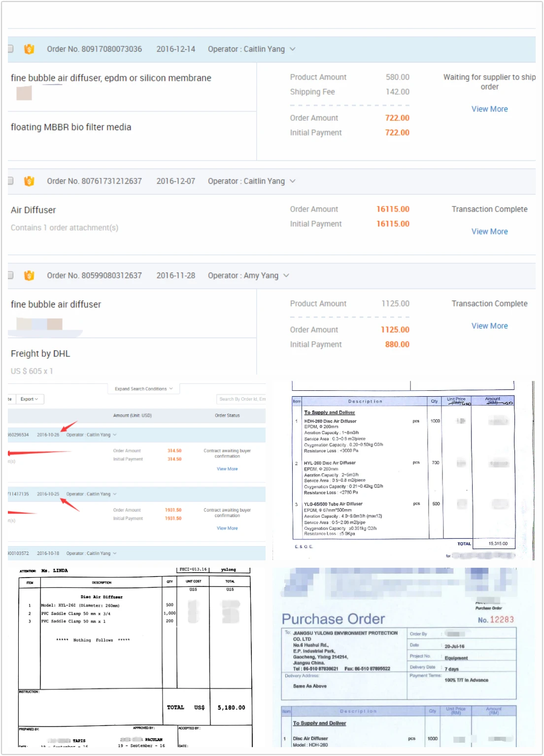Click the order attachment(s) note
Screen dimensions: 544x756
pos(65,228)
